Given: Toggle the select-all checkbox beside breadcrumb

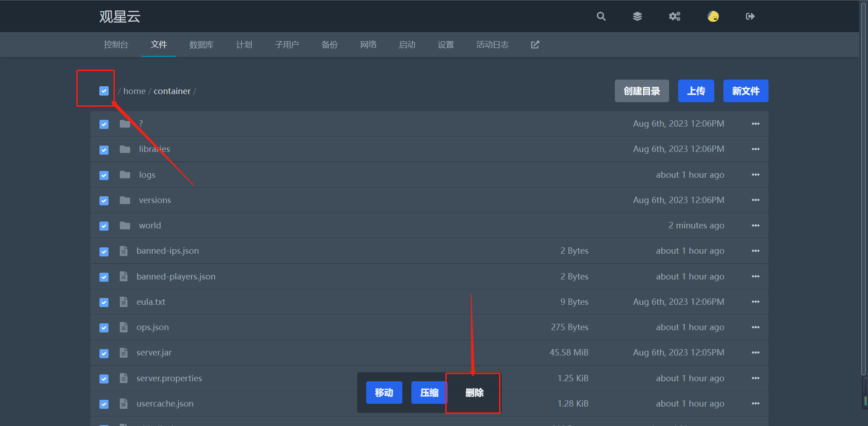Looking at the screenshot, I should (104, 91).
